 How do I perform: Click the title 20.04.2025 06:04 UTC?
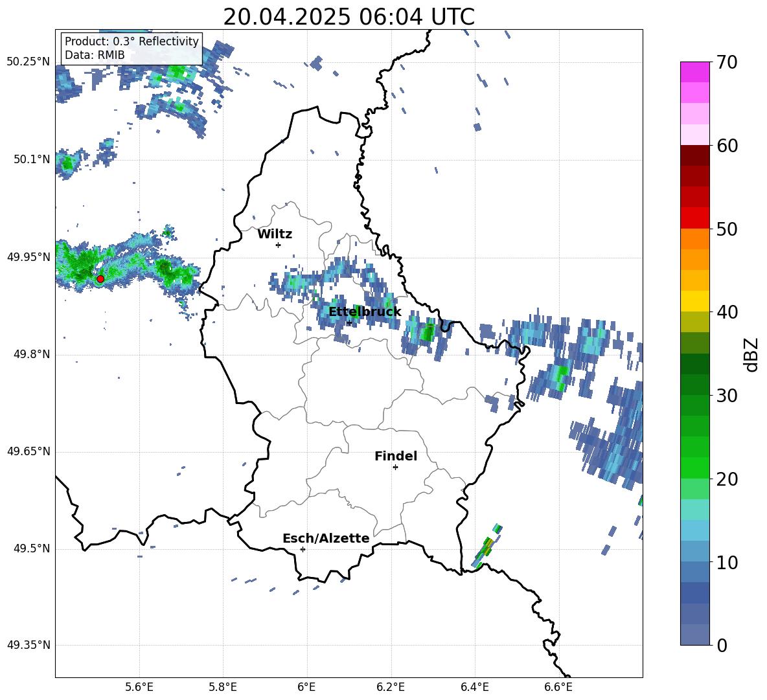[x=349, y=17]
